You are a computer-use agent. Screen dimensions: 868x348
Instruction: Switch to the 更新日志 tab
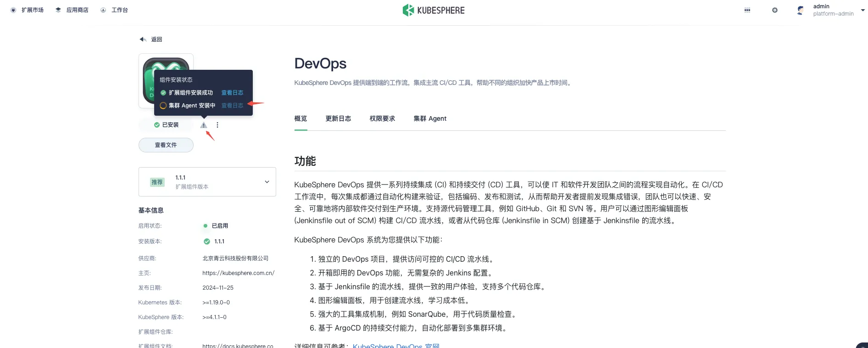tap(338, 118)
